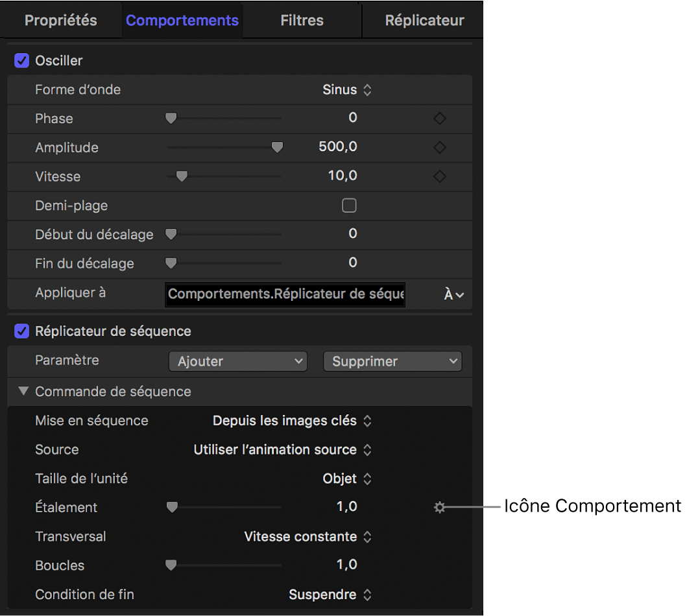The image size is (687, 616).
Task: Add a keyframe for the Vitesse parameter
Action: click(439, 176)
